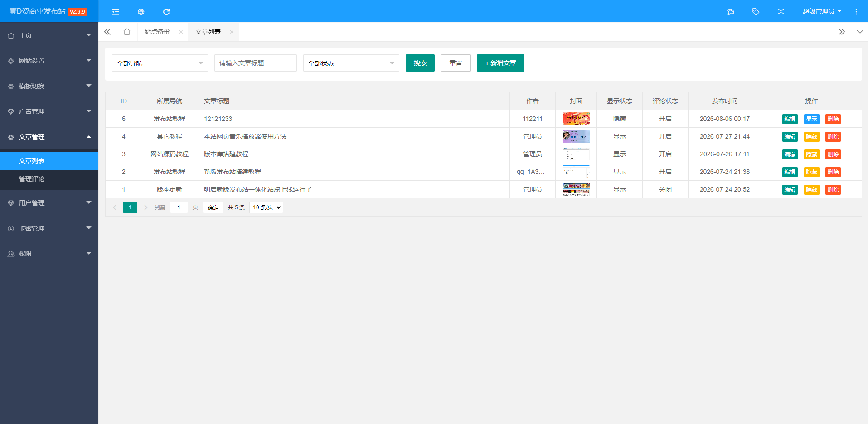Open the more options vertical dots icon

pos(856,12)
